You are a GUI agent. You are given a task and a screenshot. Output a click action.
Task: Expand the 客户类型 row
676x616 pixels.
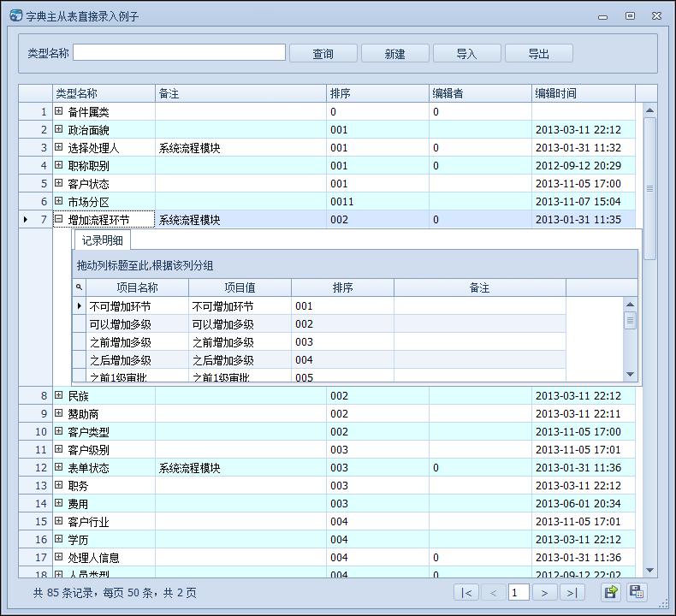coord(59,431)
